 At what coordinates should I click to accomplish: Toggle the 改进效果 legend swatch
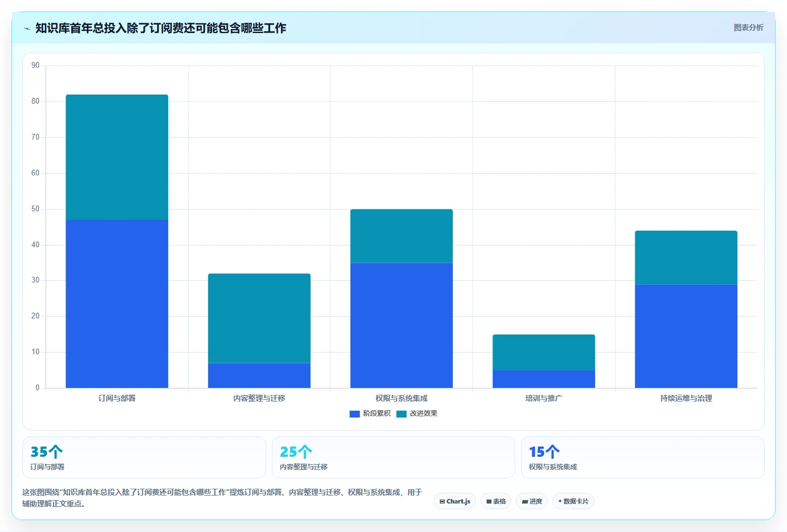401,414
